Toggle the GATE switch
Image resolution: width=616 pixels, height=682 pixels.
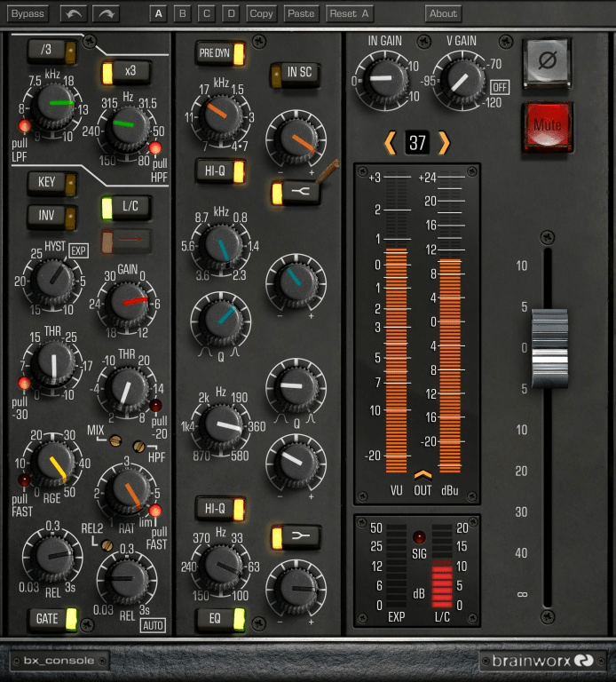[53, 619]
